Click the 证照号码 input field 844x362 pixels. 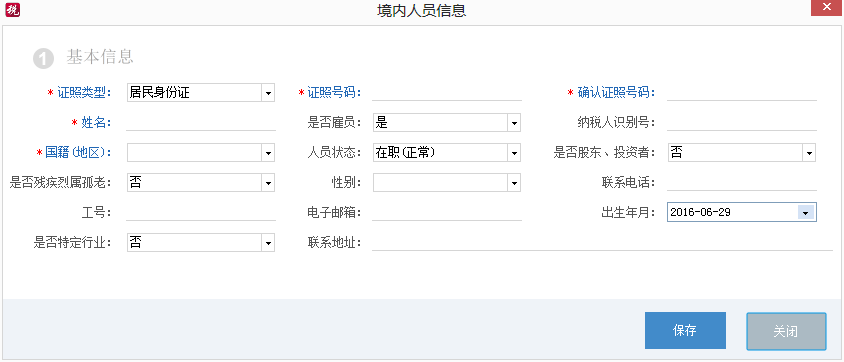pyautogui.click(x=447, y=93)
